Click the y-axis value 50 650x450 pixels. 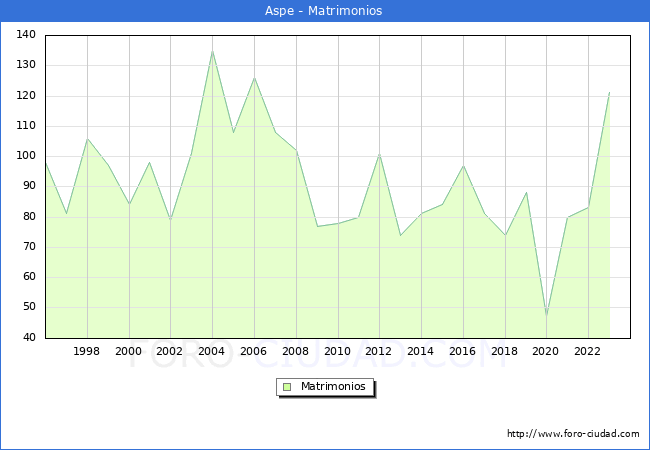tap(29, 307)
